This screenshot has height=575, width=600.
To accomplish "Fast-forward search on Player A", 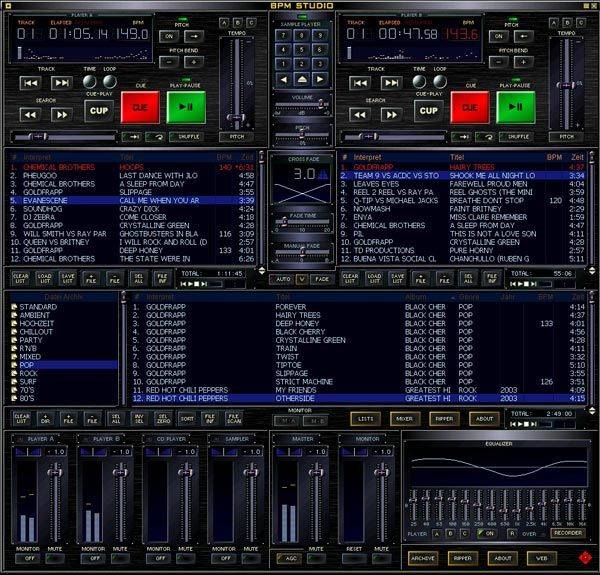I will 61,114.
